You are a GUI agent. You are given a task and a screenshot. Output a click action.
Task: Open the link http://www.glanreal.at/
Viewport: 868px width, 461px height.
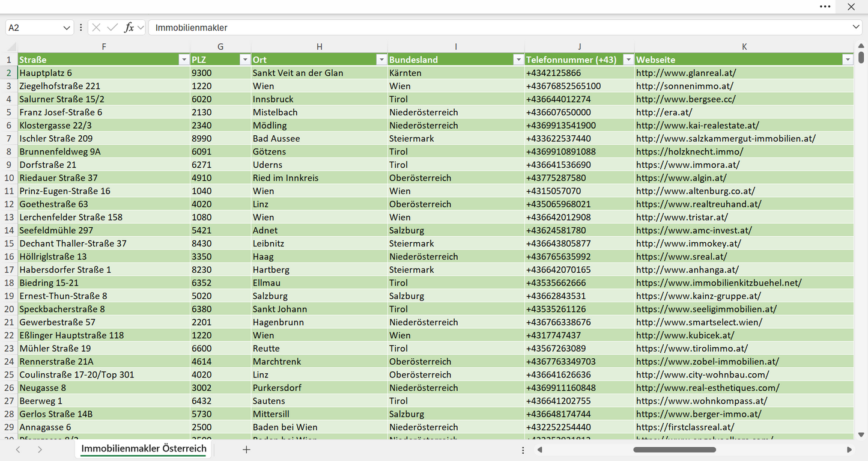[x=686, y=73]
